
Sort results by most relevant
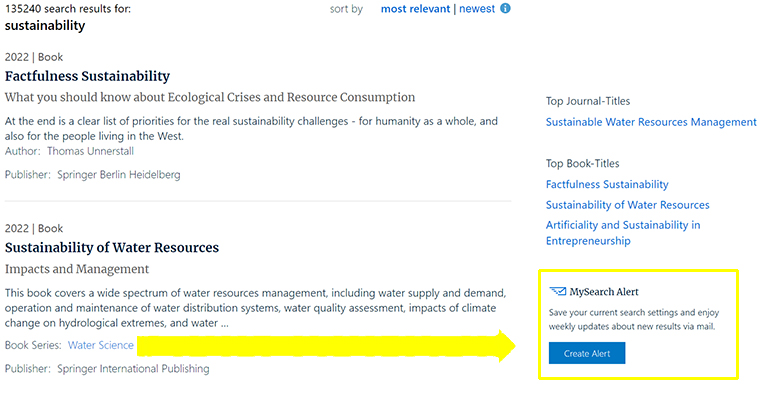pyautogui.click(x=415, y=9)
